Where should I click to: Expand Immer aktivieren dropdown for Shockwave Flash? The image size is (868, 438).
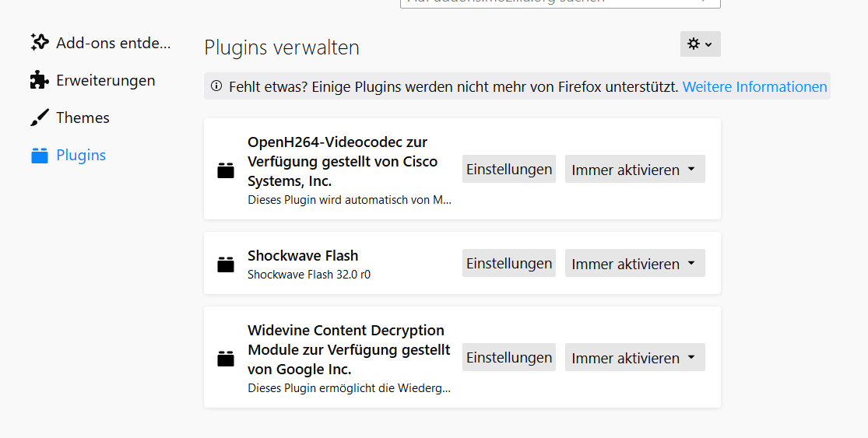click(x=635, y=263)
